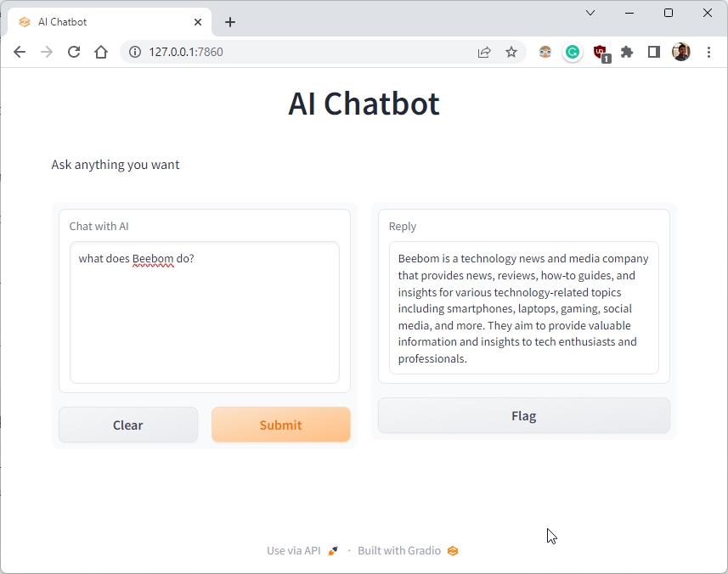
Task: Open the browser side panel icon
Action: point(653,52)
